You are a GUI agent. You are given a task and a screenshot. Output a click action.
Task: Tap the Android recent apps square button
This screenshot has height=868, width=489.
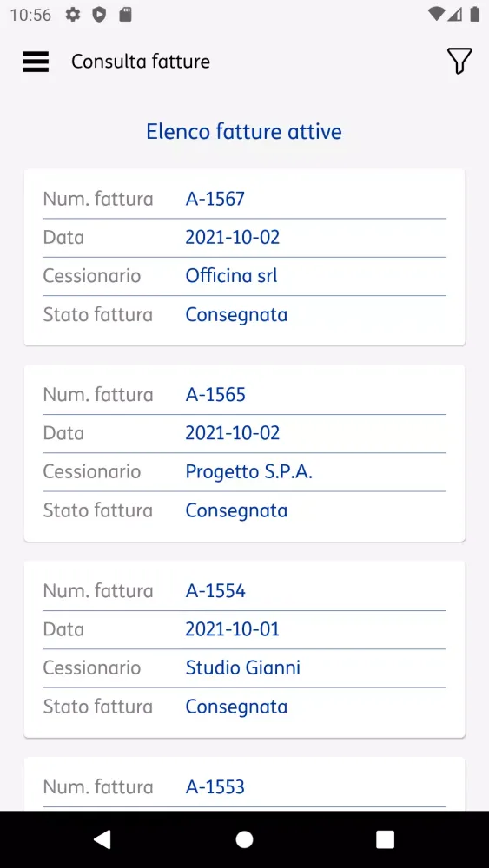[x=385, y=839]
